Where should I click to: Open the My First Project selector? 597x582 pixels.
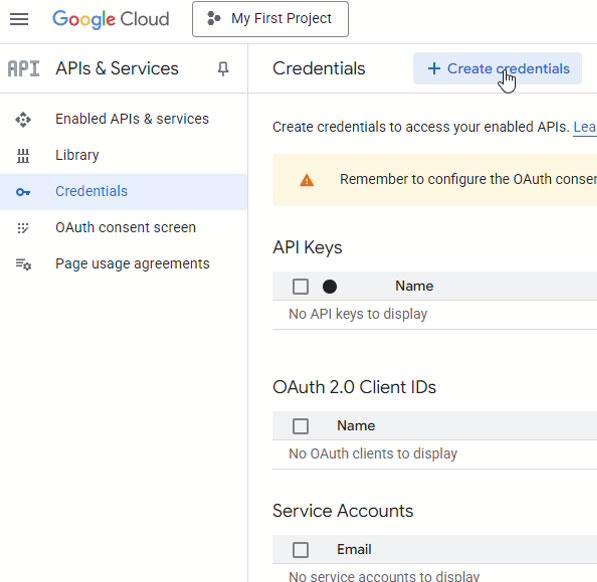coord(270,19)
